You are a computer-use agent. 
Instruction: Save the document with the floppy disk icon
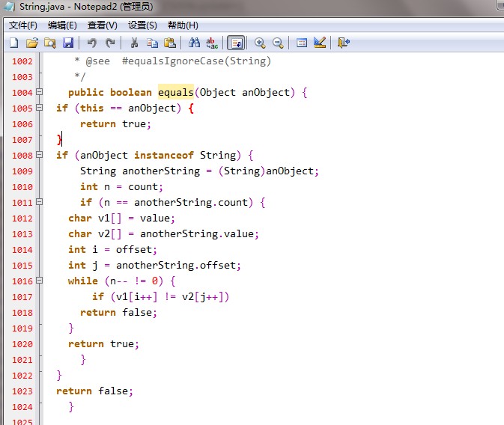(x=68, y=43)
